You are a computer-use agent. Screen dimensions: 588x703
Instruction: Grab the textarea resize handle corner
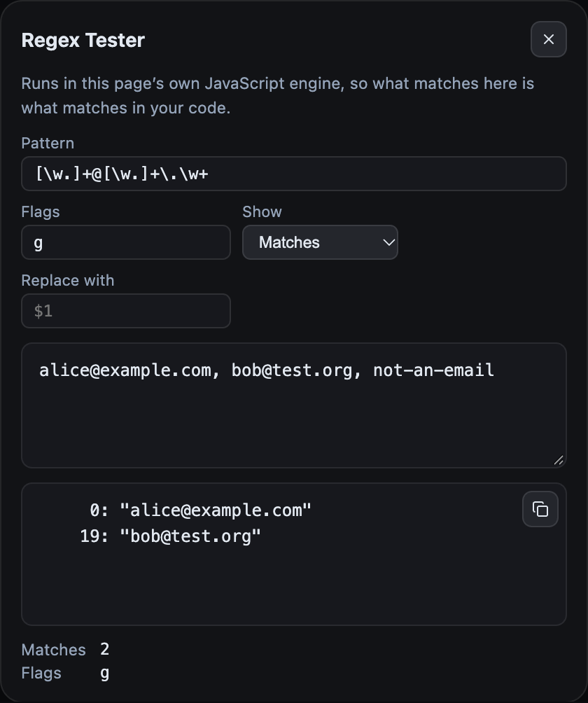tap(559, 460)
